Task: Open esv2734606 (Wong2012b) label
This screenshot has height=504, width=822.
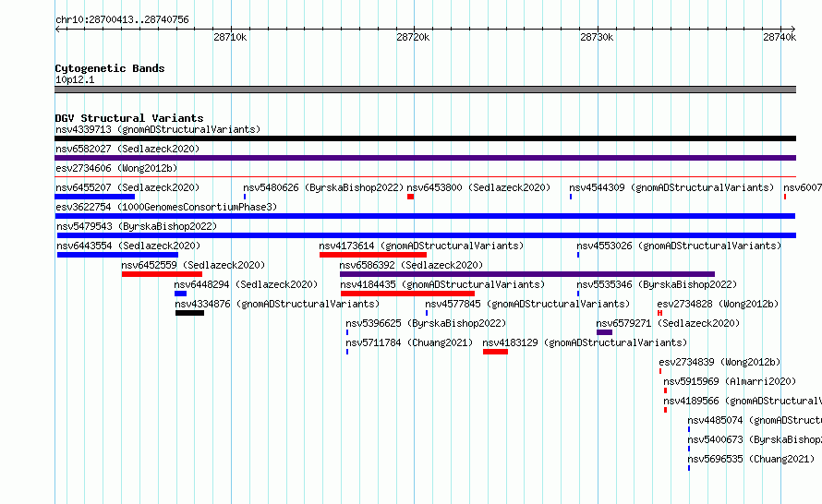Action: click(x=116, y=168)
